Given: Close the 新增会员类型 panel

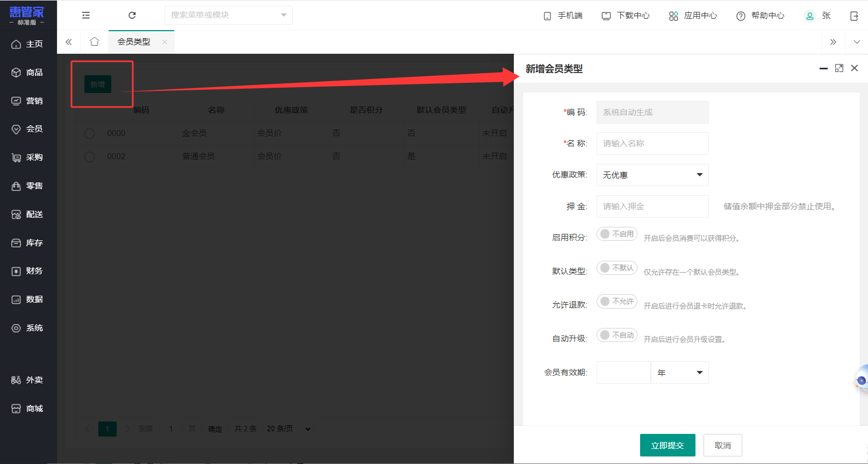Looking at the screenshot, I should (855, 68).
